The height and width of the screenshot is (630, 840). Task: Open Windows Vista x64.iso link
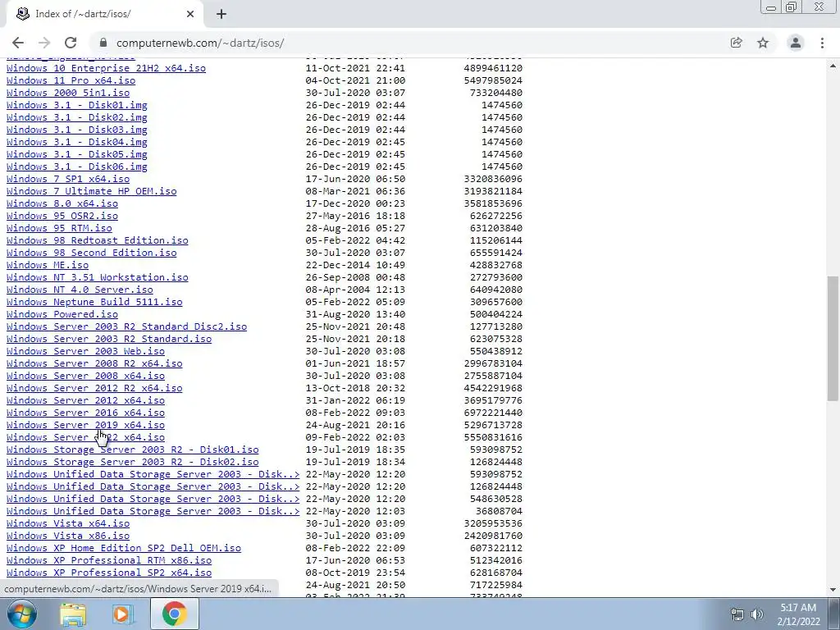pos(68,524)
